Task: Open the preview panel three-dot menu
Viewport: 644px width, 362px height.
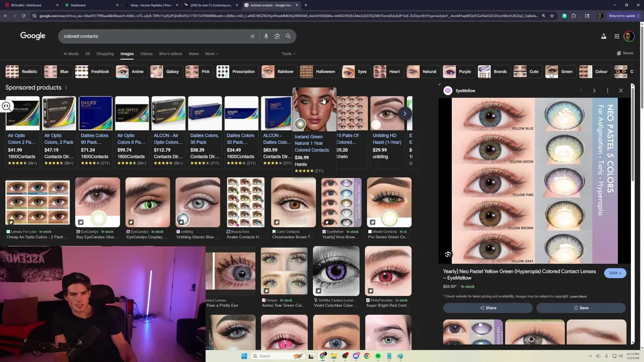Action: 607,90
